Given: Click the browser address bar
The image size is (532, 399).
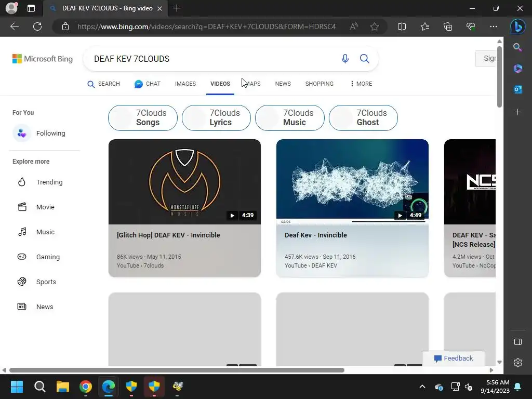Looking at the screenshot, I should (206, 26).
